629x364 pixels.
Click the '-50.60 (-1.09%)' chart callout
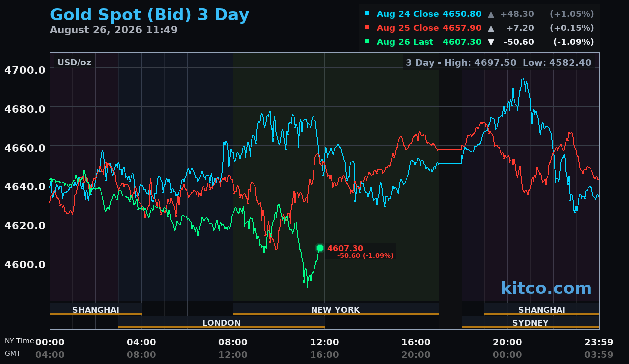click(365, 256)
